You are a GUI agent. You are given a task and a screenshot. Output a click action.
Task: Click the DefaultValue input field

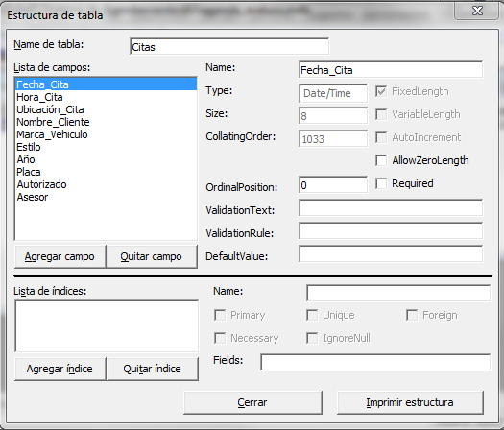[391, 254]
